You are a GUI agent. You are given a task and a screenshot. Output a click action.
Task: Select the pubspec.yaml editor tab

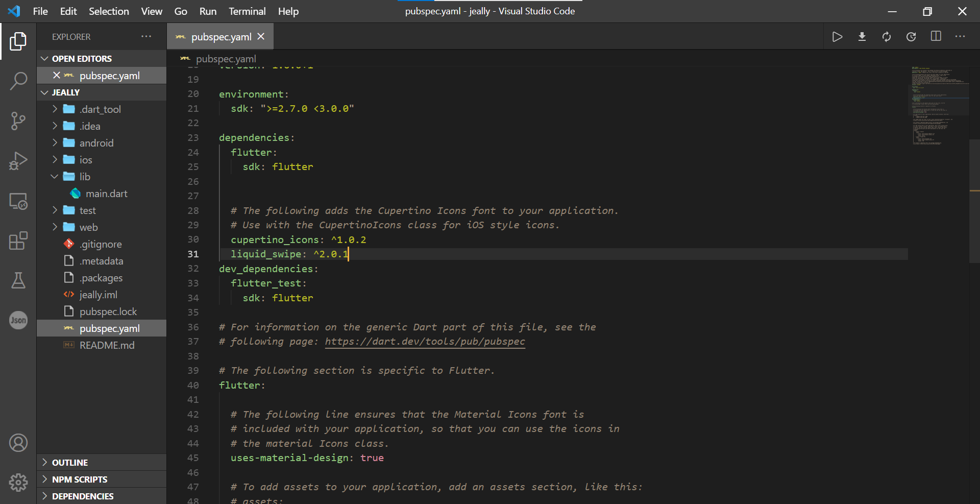[220, 36]
